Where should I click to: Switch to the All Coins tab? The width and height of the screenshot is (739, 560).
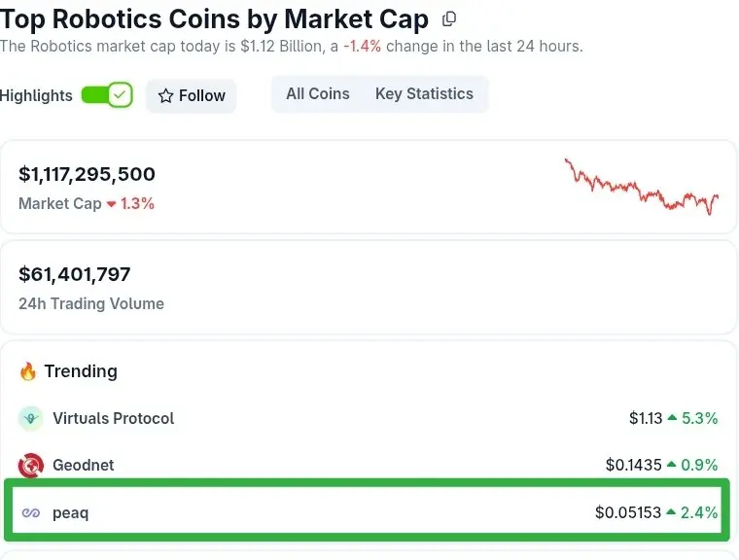317,94
